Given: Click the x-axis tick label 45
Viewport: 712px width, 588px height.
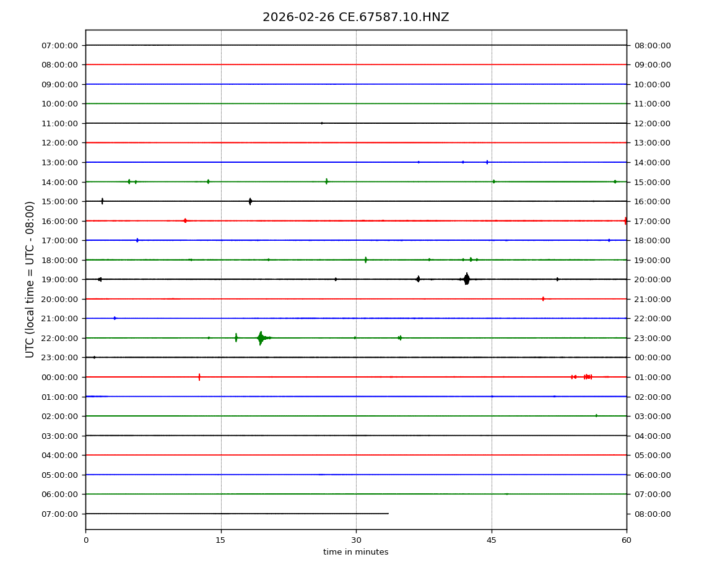Looking at the screenshot, I should pyautogui.click(x=492, y=540).
